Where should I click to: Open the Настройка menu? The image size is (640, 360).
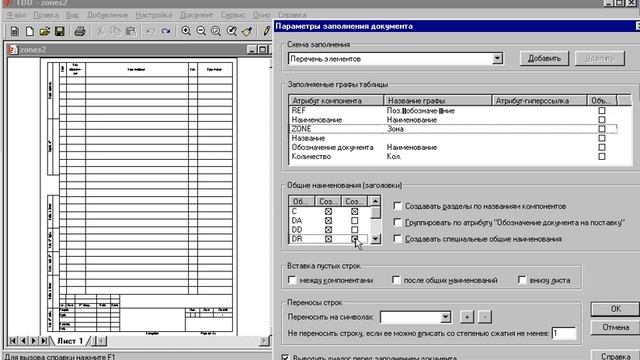[x=154, y=15]
